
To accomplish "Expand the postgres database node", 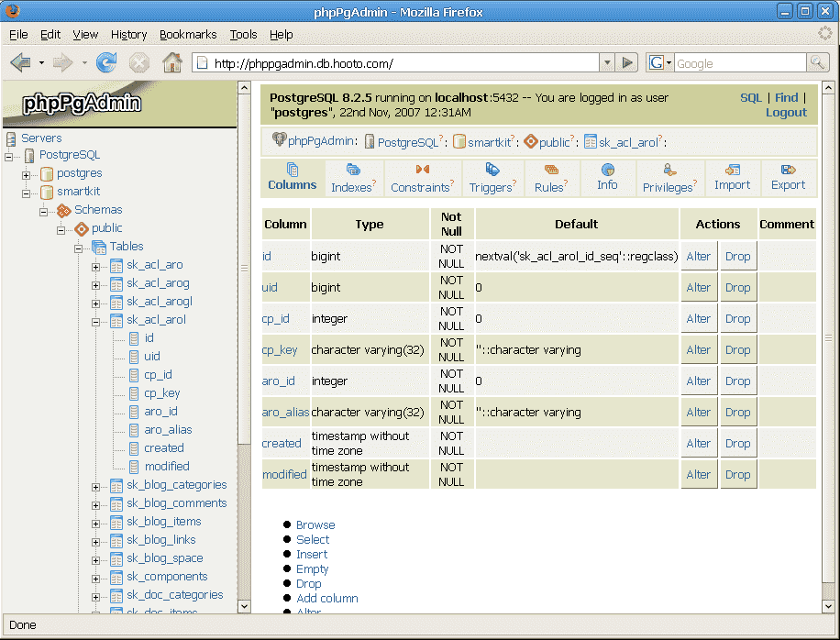I will (26, 175).
